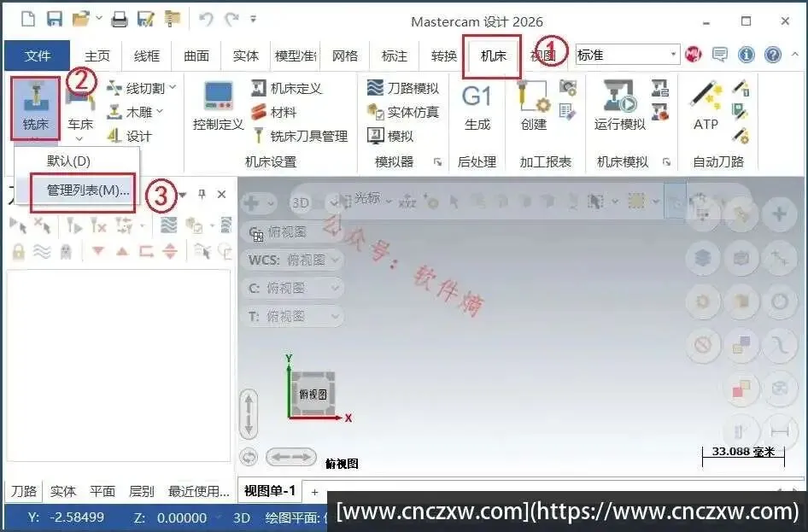The width and height of the screenshot is (808, 532).
Task: Click the Open folder icon
Action: click(81, 20)
